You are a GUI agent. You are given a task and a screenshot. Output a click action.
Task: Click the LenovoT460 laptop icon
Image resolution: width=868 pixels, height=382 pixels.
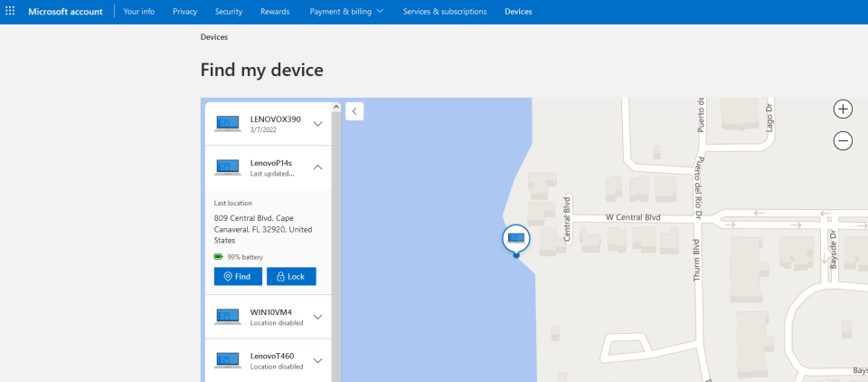[x=228, y=360]
